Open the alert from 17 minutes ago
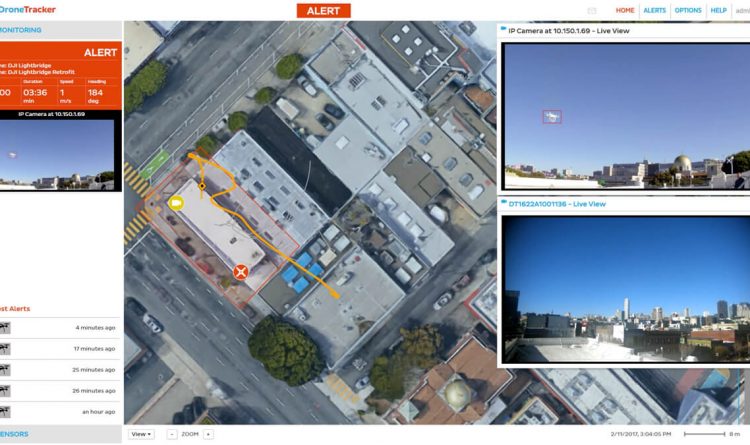The width and height of the screenshot is (750, 445). (x=60, y=349)
